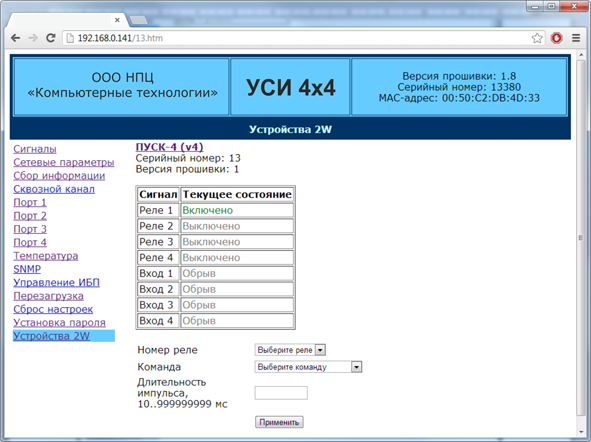Click the page vertical scrollbar
Viewport: 591px width, 442px height.
(x=581, y=237)
